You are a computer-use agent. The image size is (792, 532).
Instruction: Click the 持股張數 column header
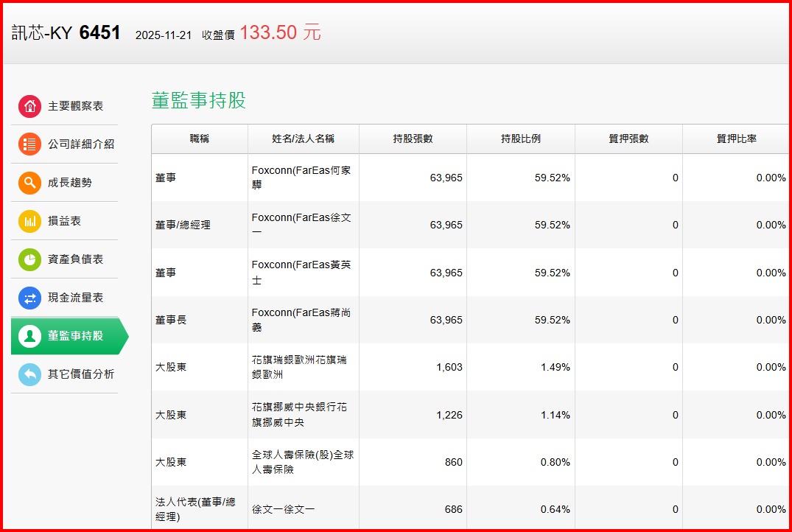pos(413,139)
